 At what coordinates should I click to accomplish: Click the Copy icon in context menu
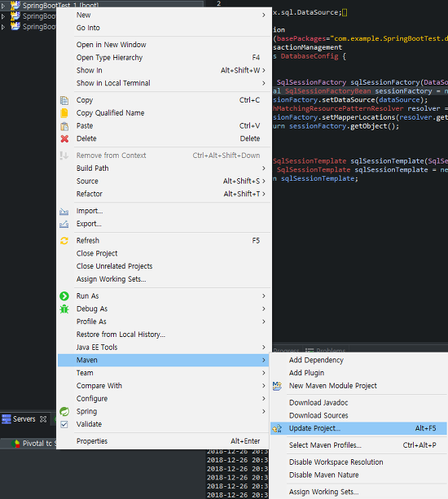[64, 101]
